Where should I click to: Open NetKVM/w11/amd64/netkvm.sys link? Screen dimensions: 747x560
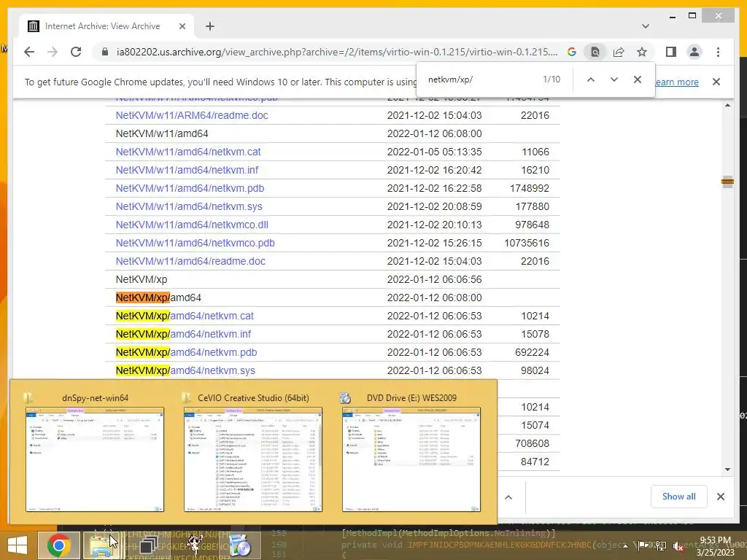[189, 206]
